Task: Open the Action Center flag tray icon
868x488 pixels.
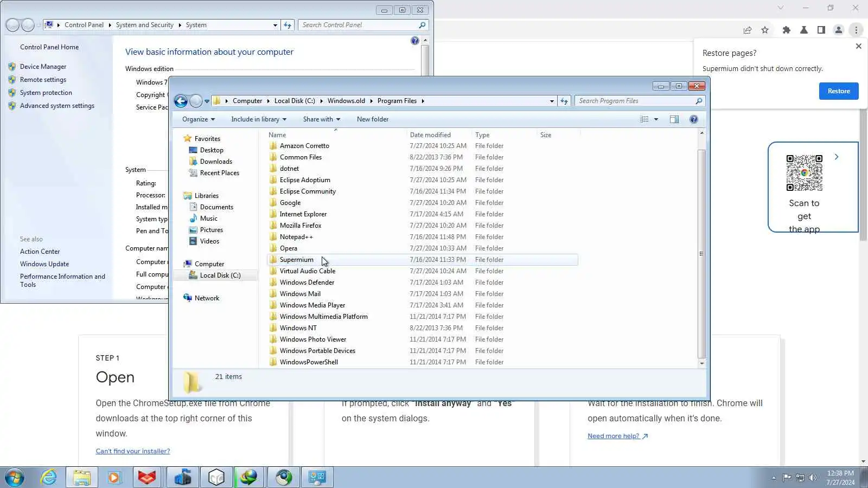Action: (787, 478)
